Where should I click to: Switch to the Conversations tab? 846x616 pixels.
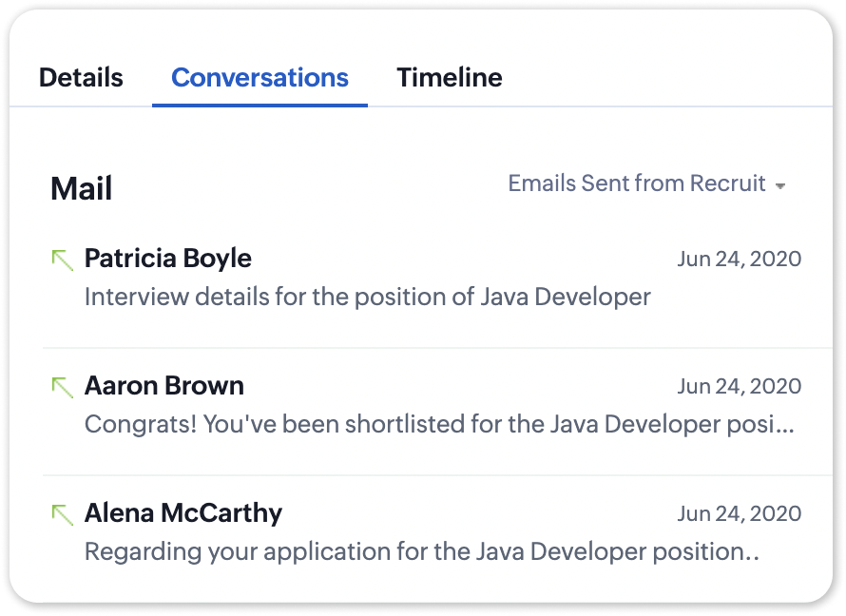click(260, 77)
